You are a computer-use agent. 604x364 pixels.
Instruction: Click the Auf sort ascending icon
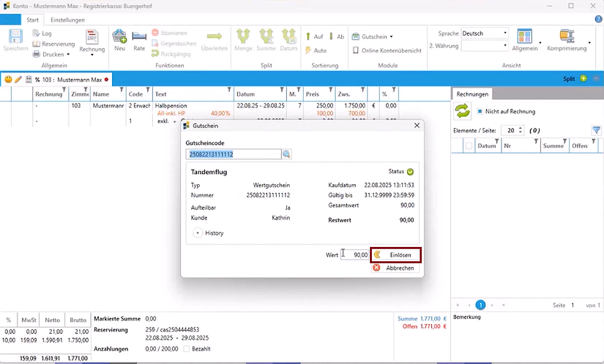[x=308, y=37]
